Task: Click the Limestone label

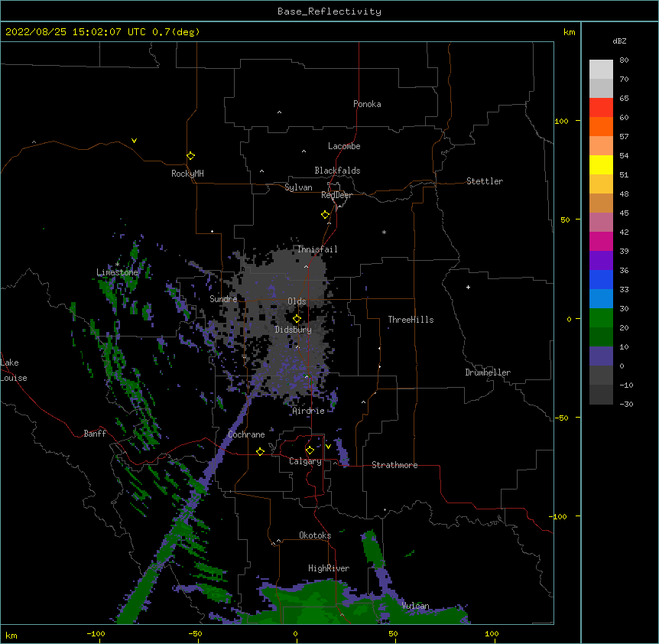Action: pos(117,272)
